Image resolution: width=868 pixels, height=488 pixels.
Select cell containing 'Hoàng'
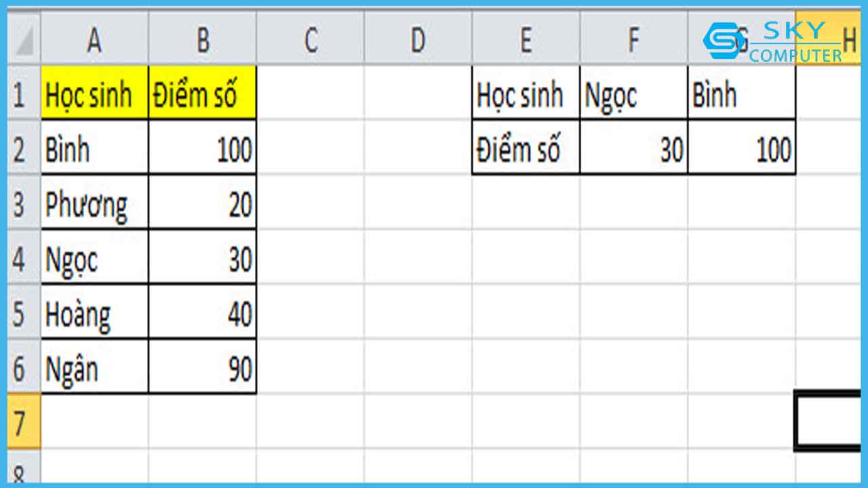click(94, 312)
